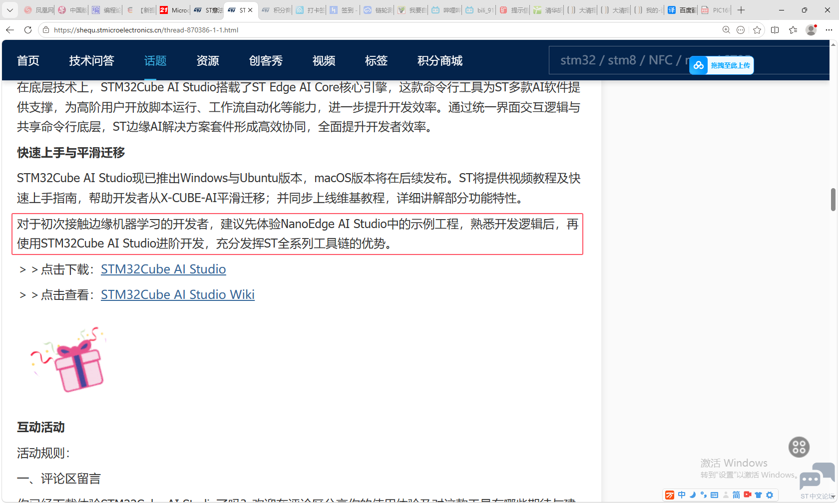
Task: Expand the tab actions menu chevron
Action: pyautogui.click(x=10, y=10)
